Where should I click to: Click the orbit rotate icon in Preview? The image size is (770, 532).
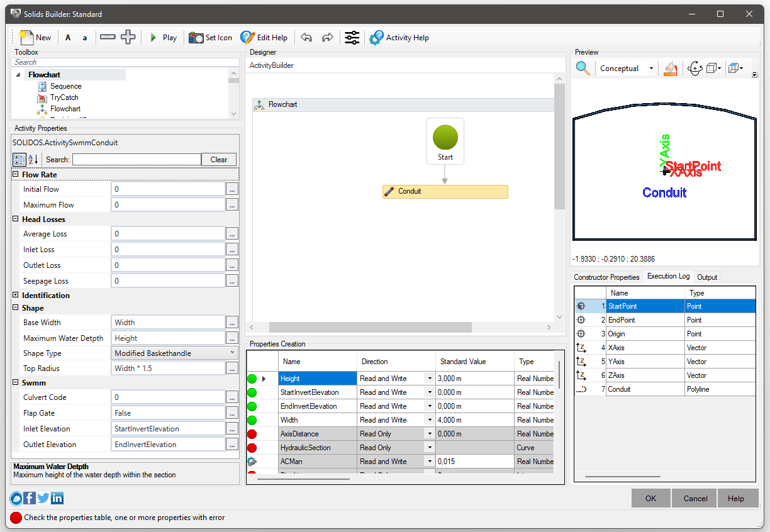(x=695, y=69)
